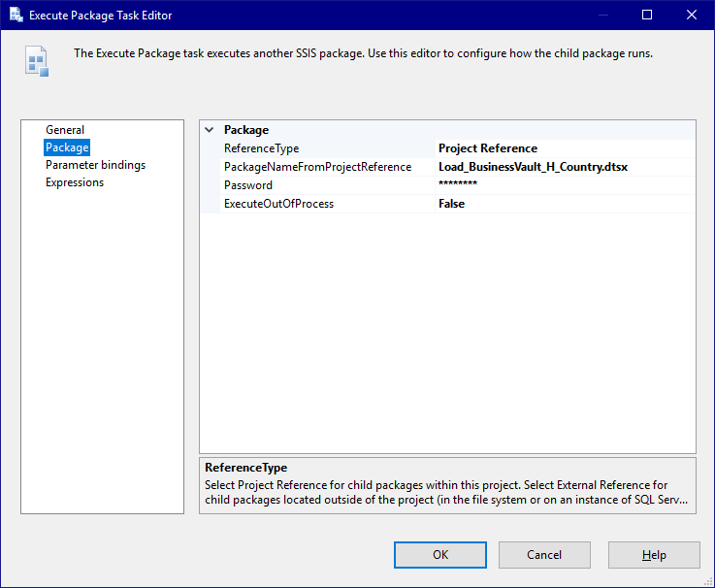The width and height of the screenshot is (715, 588).
Task: Click the SSIS package icon beside the description
Action: click(x=37, y=61)
